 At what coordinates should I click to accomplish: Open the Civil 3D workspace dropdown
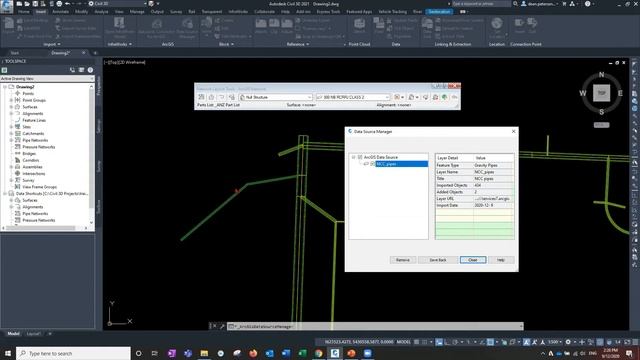118,4
